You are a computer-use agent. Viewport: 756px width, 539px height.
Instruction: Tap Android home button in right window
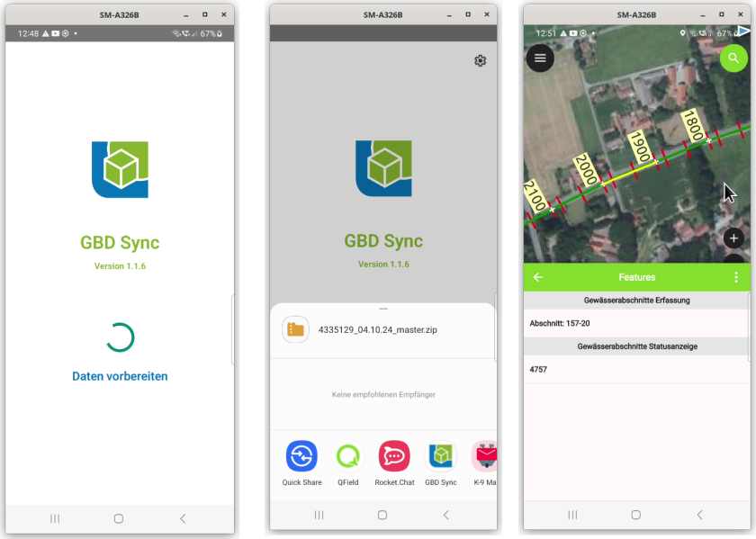pyautogui.click(x=636, y=515)
